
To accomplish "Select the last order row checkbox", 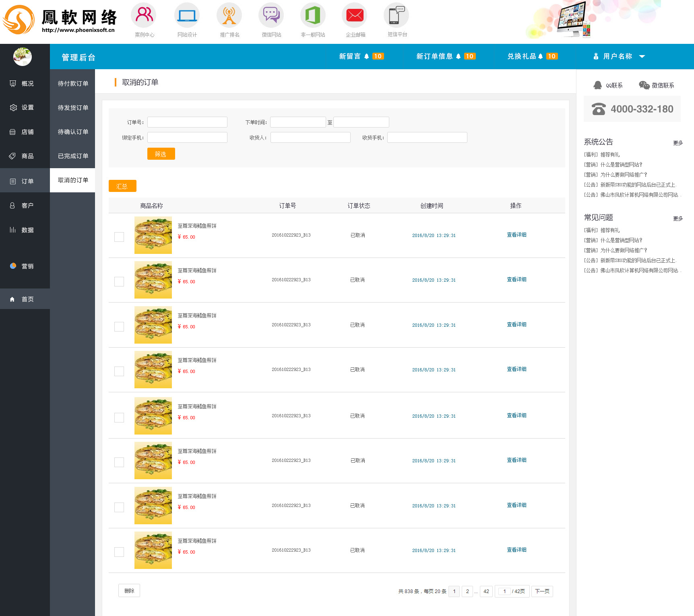I will (x=119, y=552).
